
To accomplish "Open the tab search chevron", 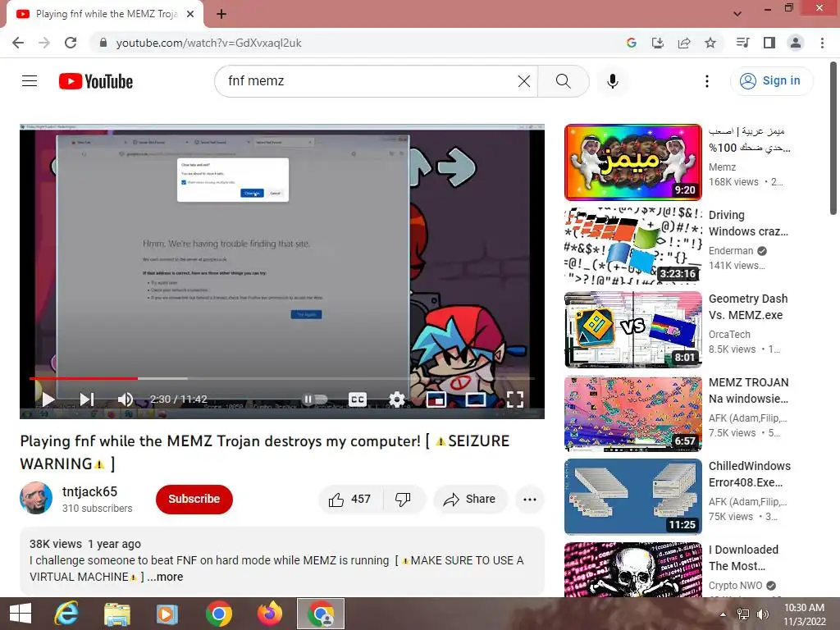I will click(x=737, y=13).
